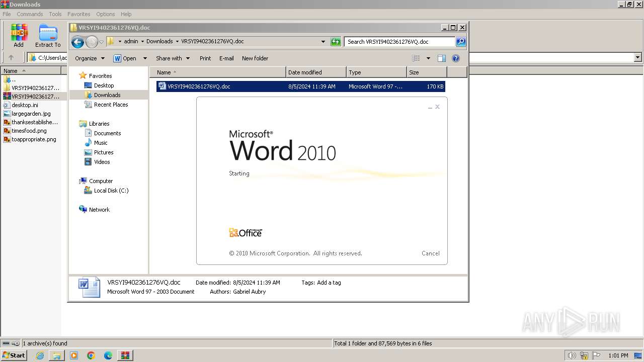Sort by Name column in Explorer
Viewport: 644px width, 362px height.
tap(218, 72)
